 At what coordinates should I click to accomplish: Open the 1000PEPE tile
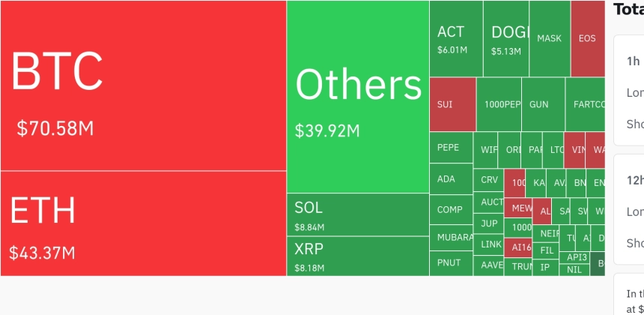[499, 104]
